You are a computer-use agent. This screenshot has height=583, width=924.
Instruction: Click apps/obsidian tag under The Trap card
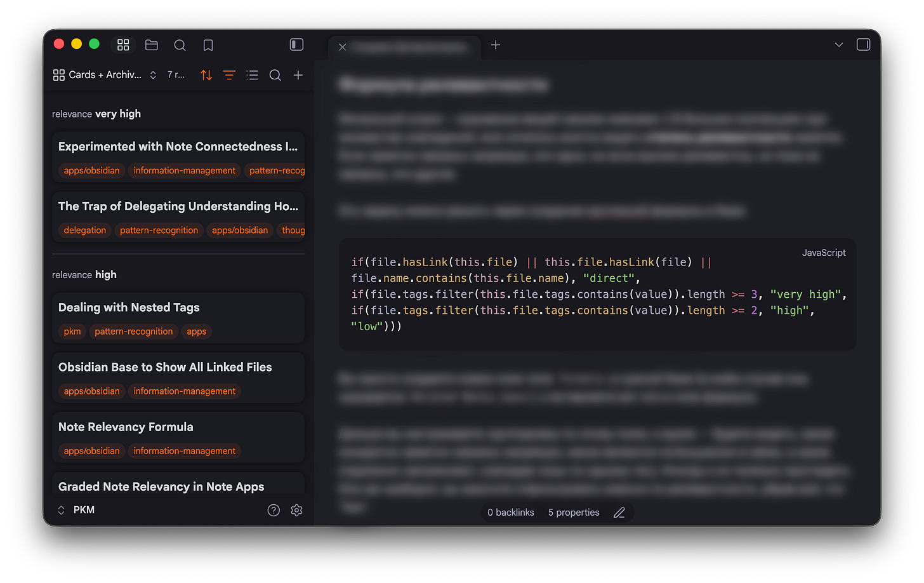click(240, 231)
